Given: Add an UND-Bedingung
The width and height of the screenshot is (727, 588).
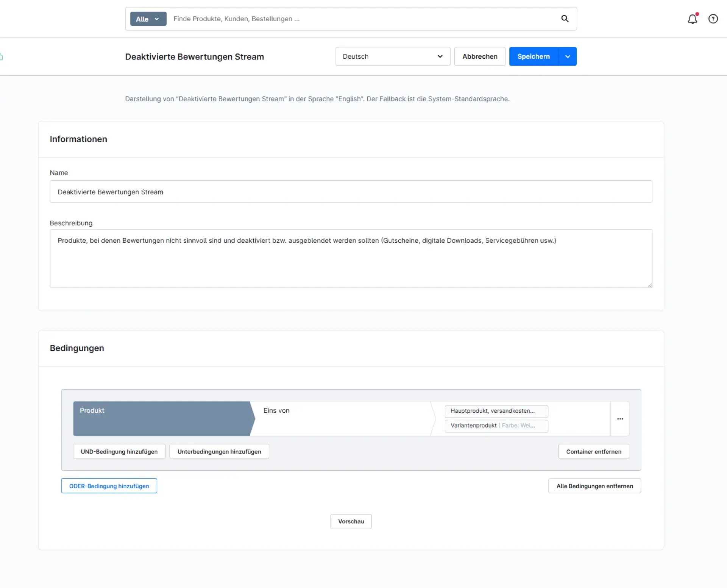Looking at the screenshot, I should coord(119,451).
